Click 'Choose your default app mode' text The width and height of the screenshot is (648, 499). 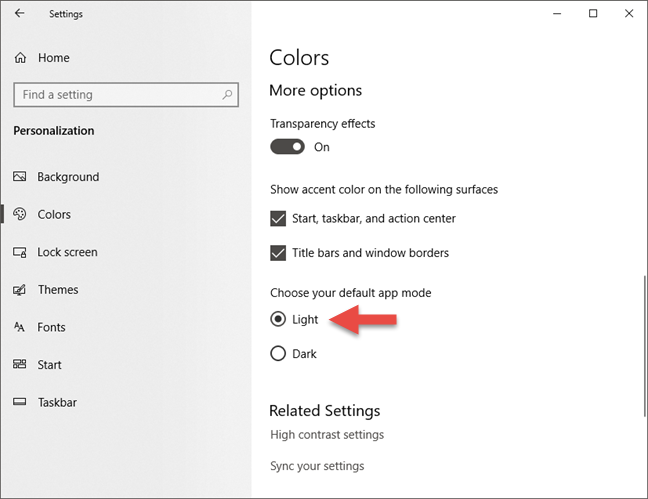(x=350, y=293)
